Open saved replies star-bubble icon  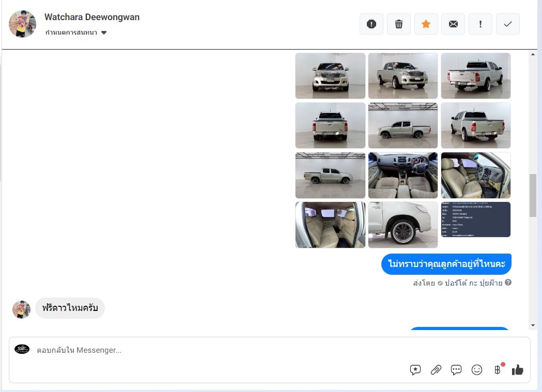(x=415, y=370)
